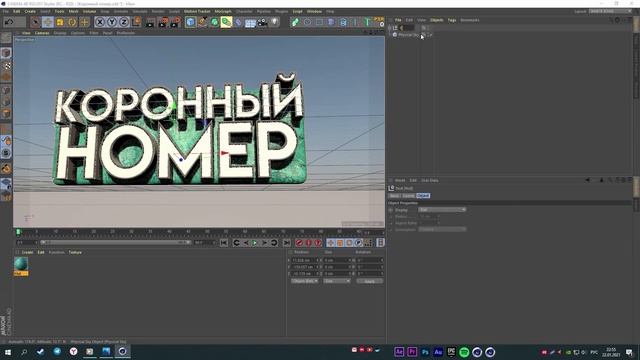The width and height of the screenshot is (640, 360).
Task: Open Render to Picture Viewer icon
Action: tap(163, 22)
